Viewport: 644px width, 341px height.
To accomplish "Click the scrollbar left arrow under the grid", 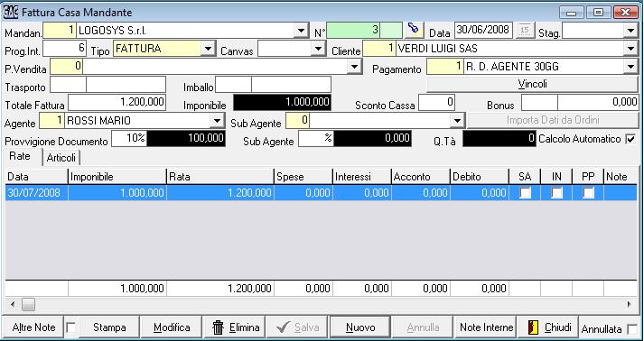I will coord(13,305).
